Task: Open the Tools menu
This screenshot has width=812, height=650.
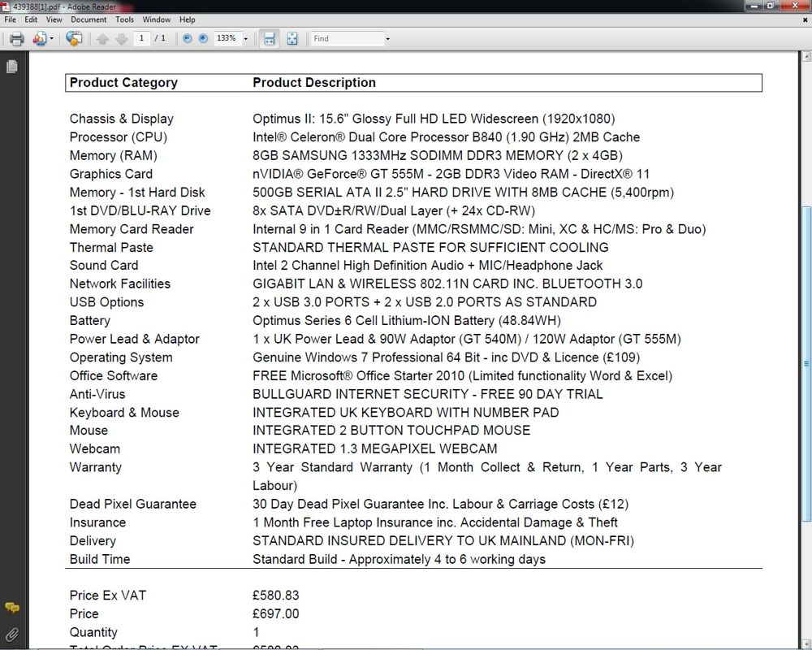Action: click(124, 19)
